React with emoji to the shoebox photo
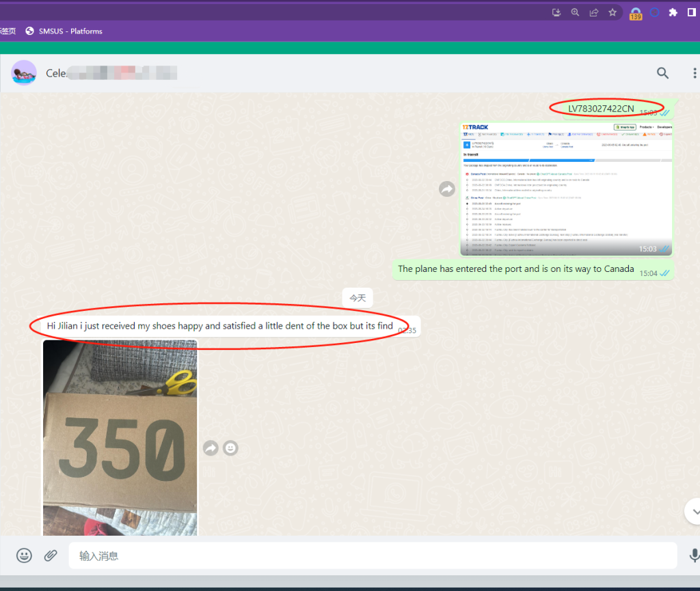 [x=231, y=448]
